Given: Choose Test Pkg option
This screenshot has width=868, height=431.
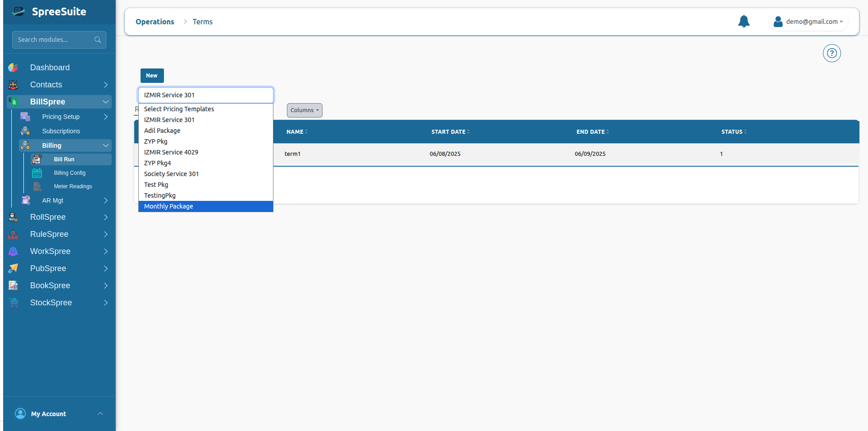Looking at the screenshot, I should [x=206, y=185].
